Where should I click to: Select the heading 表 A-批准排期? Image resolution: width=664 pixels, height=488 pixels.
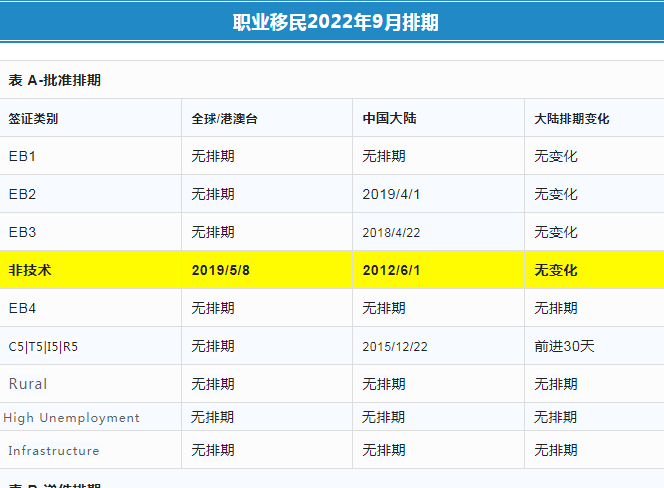(x=55, y=80)
